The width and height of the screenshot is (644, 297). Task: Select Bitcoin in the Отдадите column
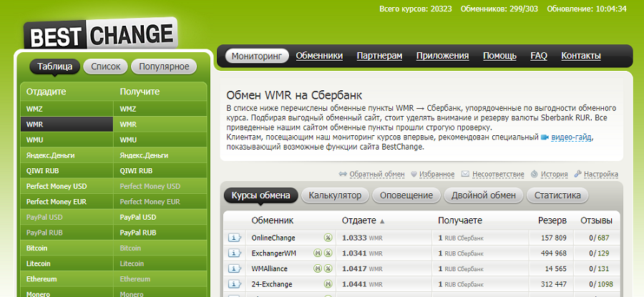tap(67, 248)
